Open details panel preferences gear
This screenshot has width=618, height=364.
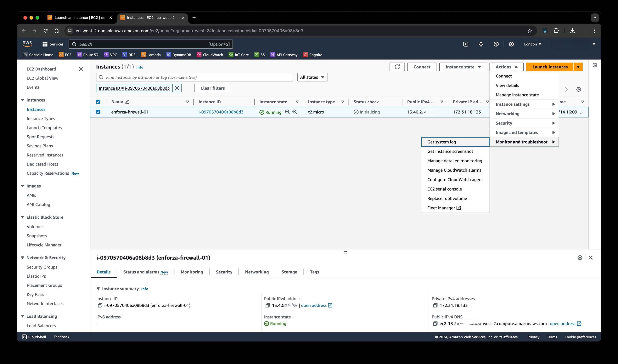tap(580, 258)
